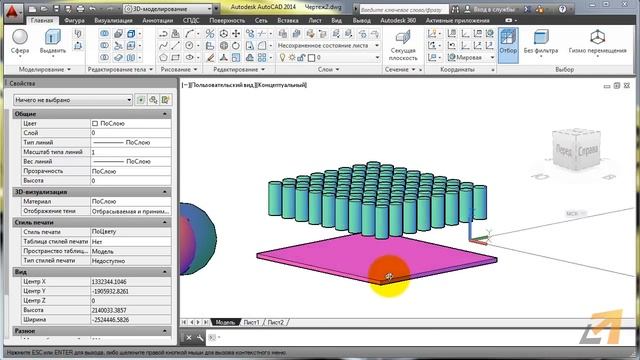Click the Open file icon in quick access toolbar
This screenshot has width=640, height=360.
tap(44, 9)
